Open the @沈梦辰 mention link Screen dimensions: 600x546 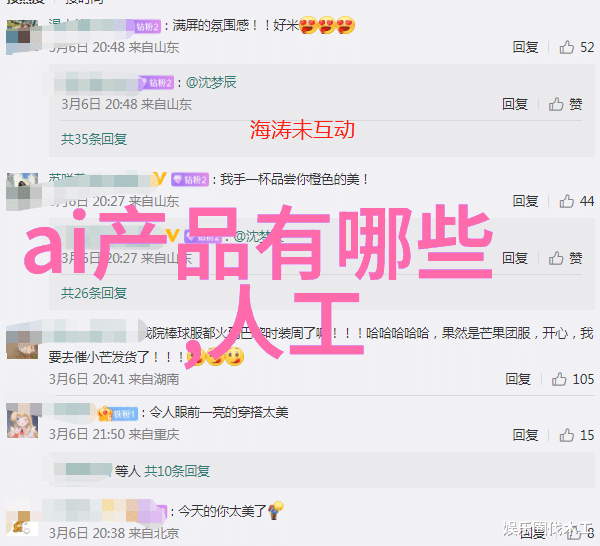[x=211, y=82]
